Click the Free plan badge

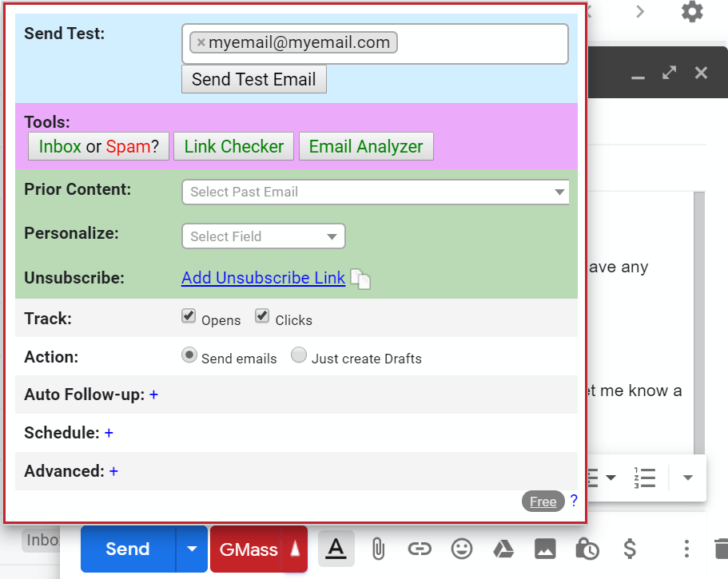pyautogui.click(x=543, y=502)
